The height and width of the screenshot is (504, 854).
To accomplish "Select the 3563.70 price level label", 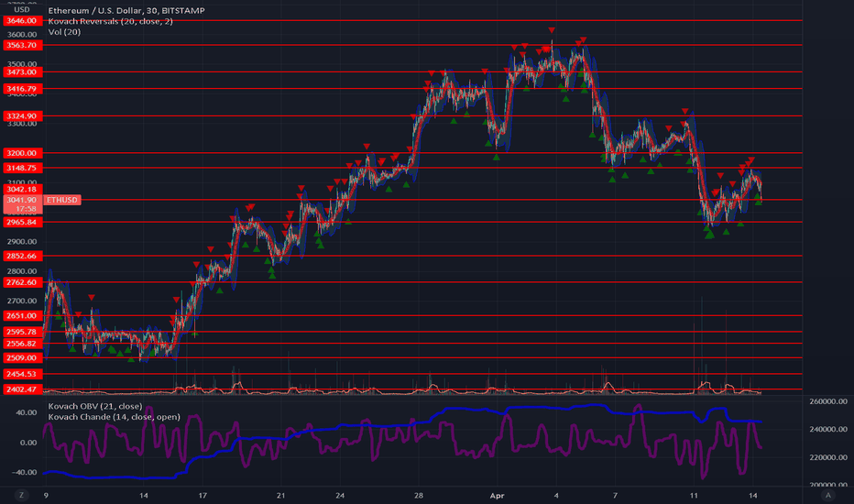I will pos(22,45).
